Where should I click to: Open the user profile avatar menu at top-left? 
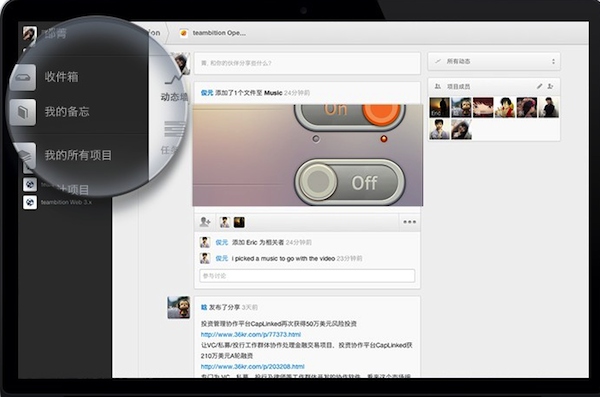pos(29,34)
